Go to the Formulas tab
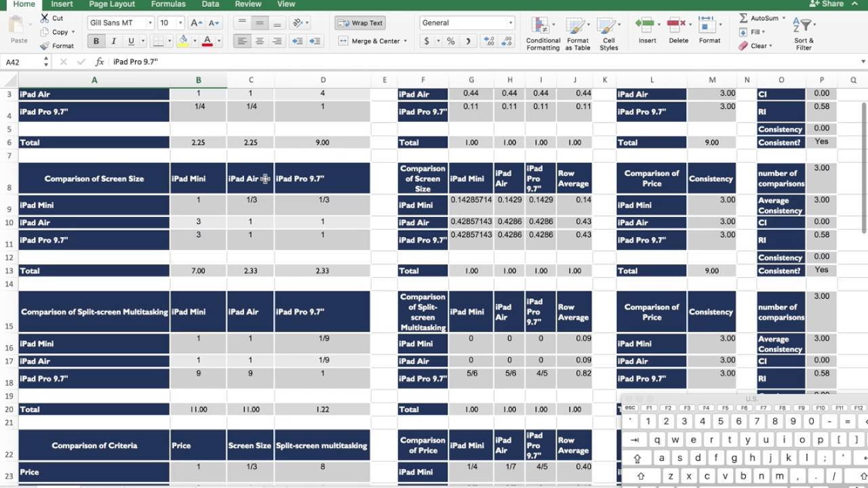The image size is (868, 488). coord(168,4)
